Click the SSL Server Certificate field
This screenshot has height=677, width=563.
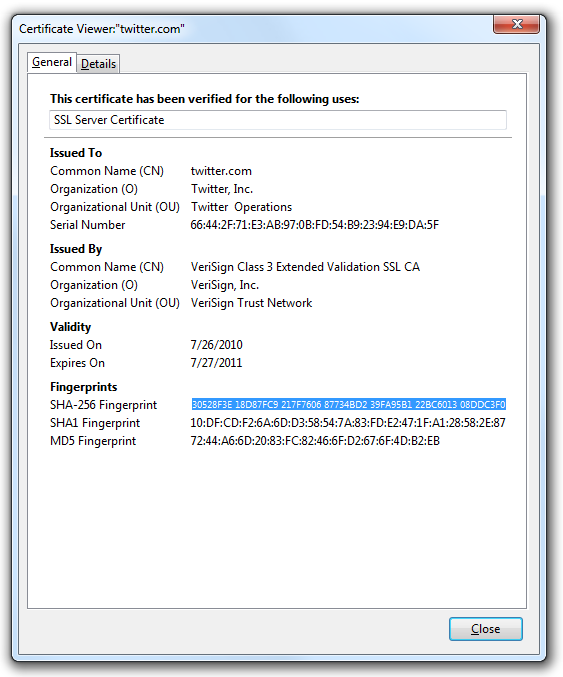278,120
